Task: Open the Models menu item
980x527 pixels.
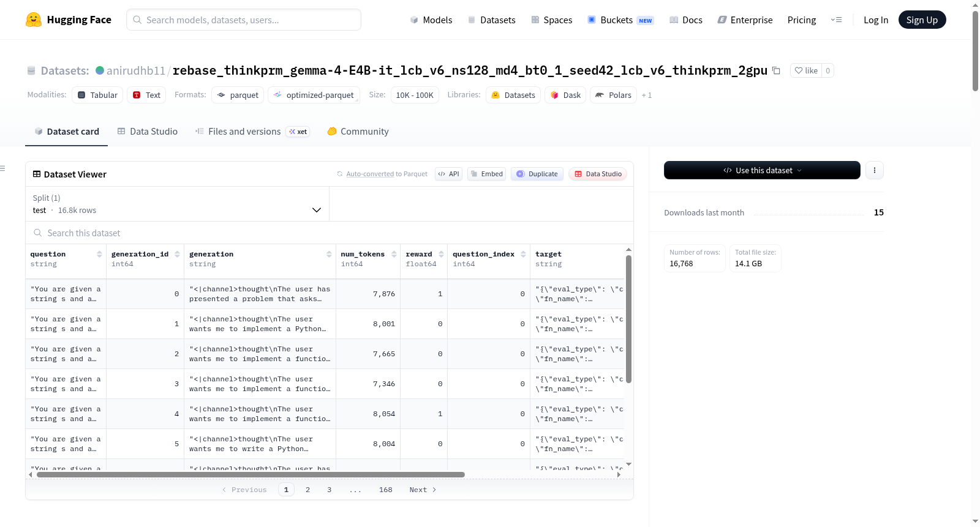Action: (x=431, y=20)
